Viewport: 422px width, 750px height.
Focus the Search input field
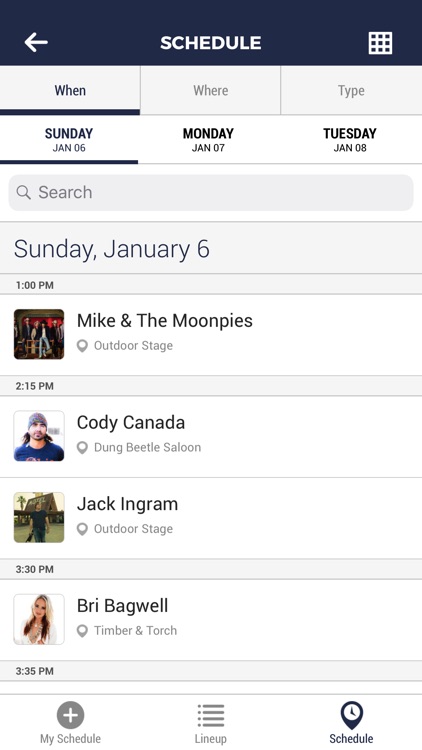211,192
